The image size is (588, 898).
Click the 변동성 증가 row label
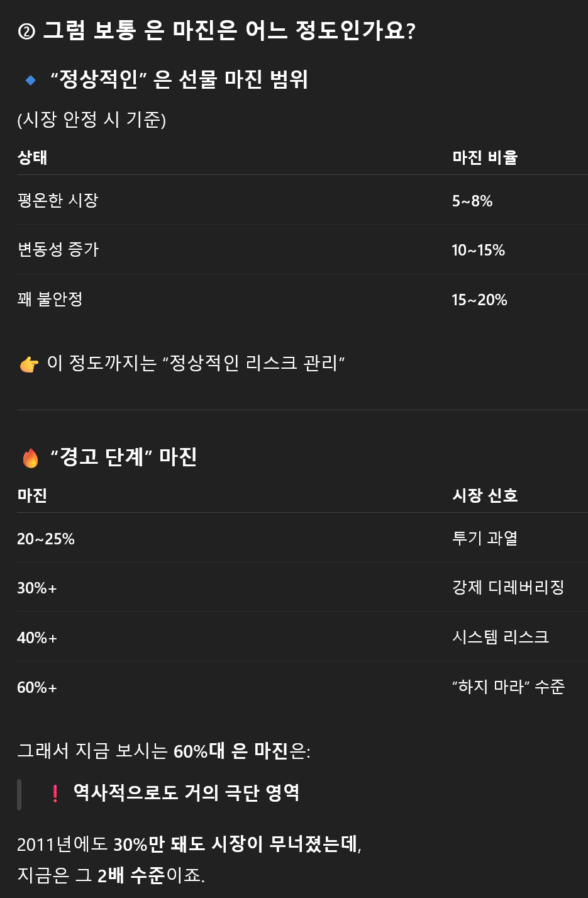click(x=58, y=249)
